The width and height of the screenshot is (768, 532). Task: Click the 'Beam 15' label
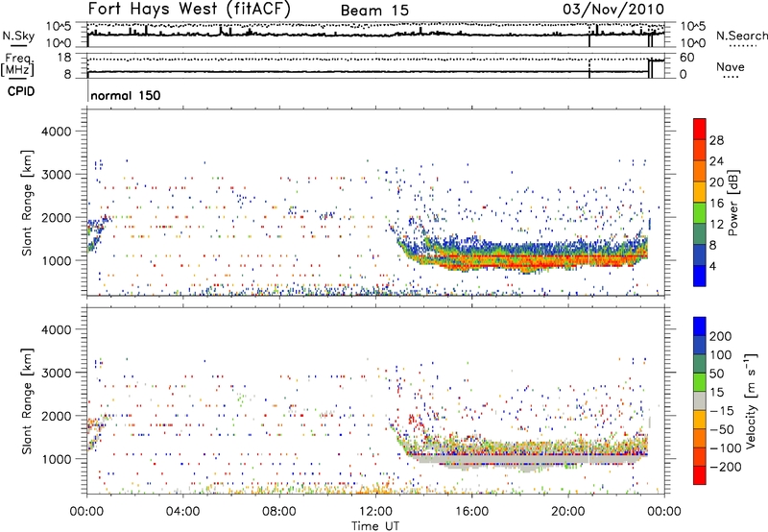(374, 11)
